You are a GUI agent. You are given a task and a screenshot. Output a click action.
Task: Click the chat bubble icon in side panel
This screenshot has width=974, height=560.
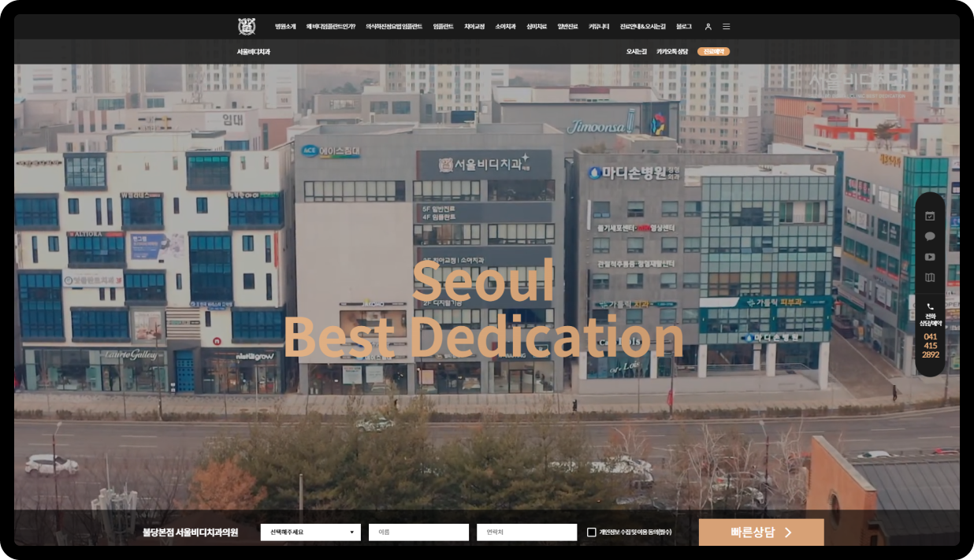930,236
